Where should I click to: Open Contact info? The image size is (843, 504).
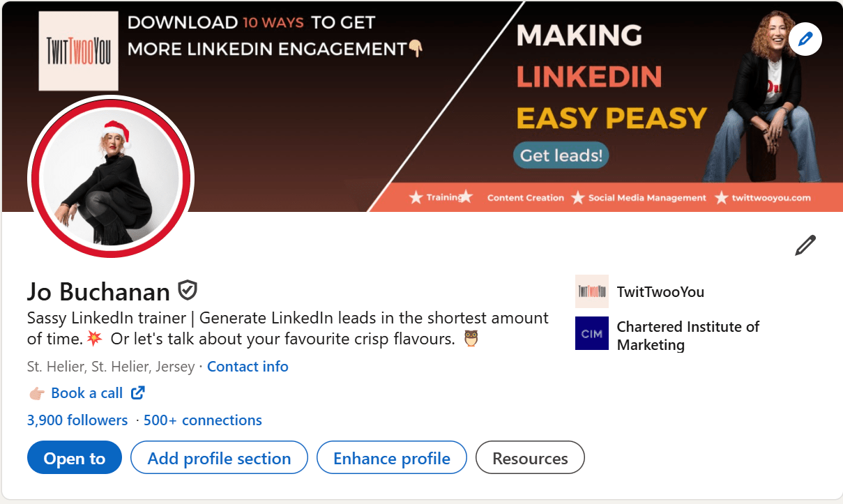pyautogui.click(x=248, y=366)
